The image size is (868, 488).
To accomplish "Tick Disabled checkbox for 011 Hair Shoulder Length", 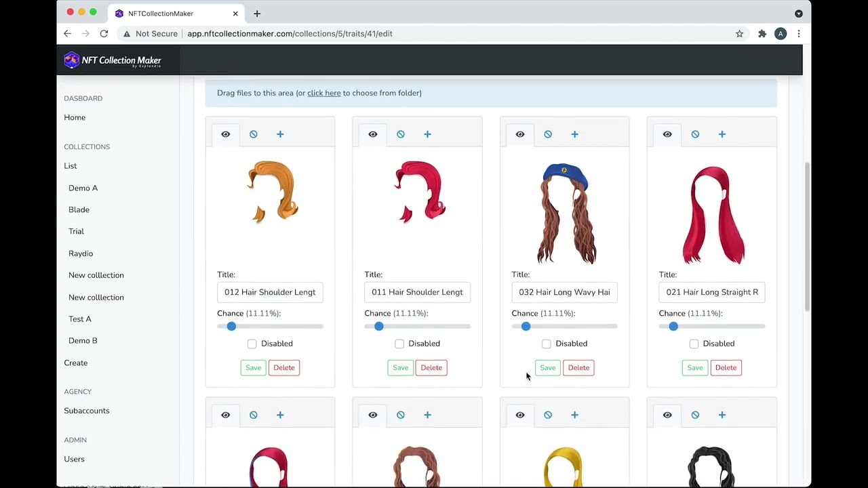I will (399, 344).
